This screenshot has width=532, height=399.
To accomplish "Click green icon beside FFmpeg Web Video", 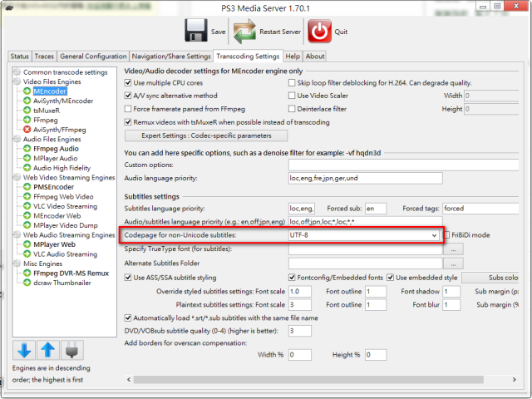I will pyautogui.click(x=27, y=196).
